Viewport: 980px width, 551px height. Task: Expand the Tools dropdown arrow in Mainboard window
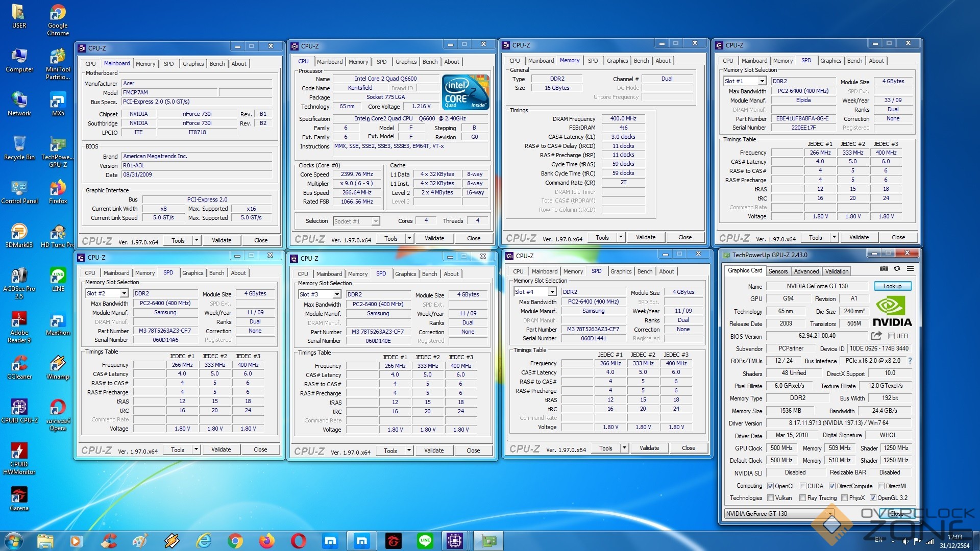click(x=197, y=240)
